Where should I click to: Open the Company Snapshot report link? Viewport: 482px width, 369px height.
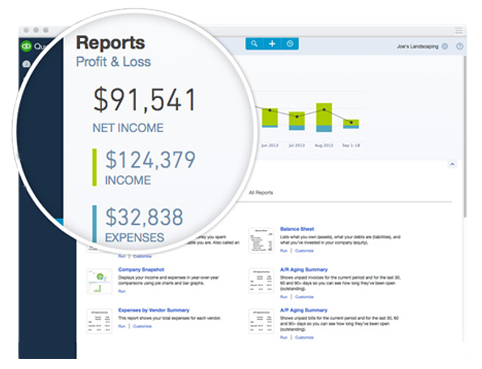(x=141, y=269)
